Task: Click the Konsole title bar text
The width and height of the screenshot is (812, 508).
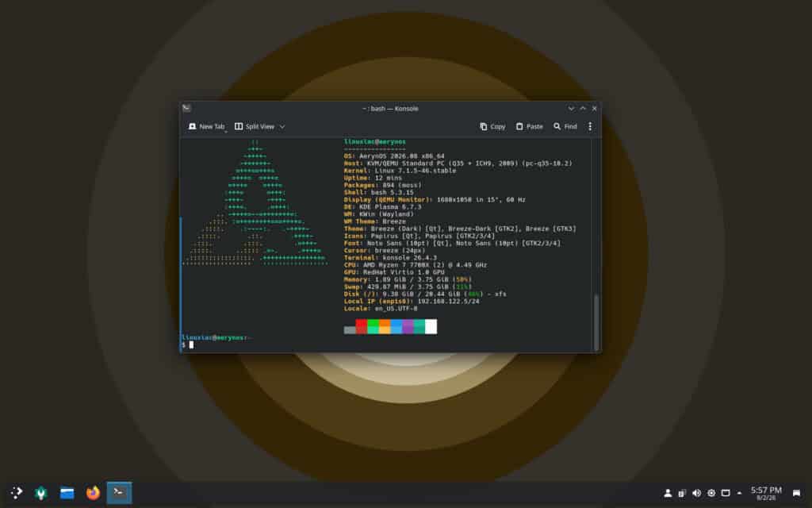Action: 390,108
